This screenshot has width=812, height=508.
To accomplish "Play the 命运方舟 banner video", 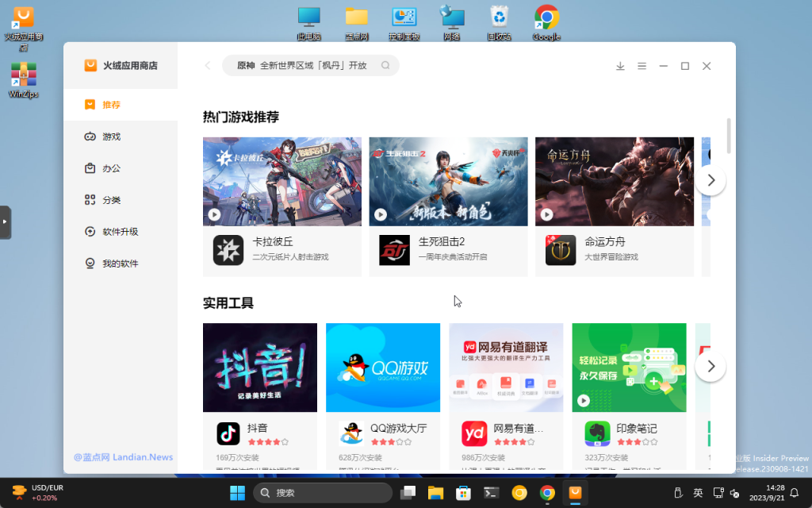I will click(x=547, y=214).
